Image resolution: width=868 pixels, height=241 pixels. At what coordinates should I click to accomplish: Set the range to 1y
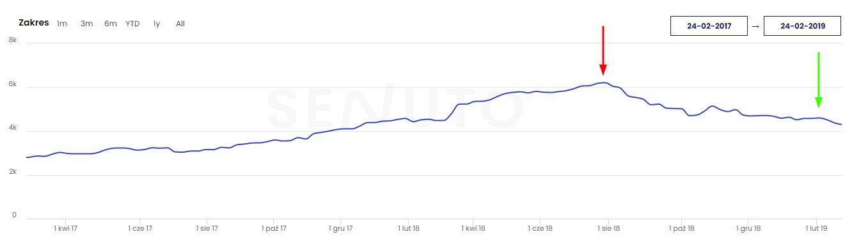156,24
